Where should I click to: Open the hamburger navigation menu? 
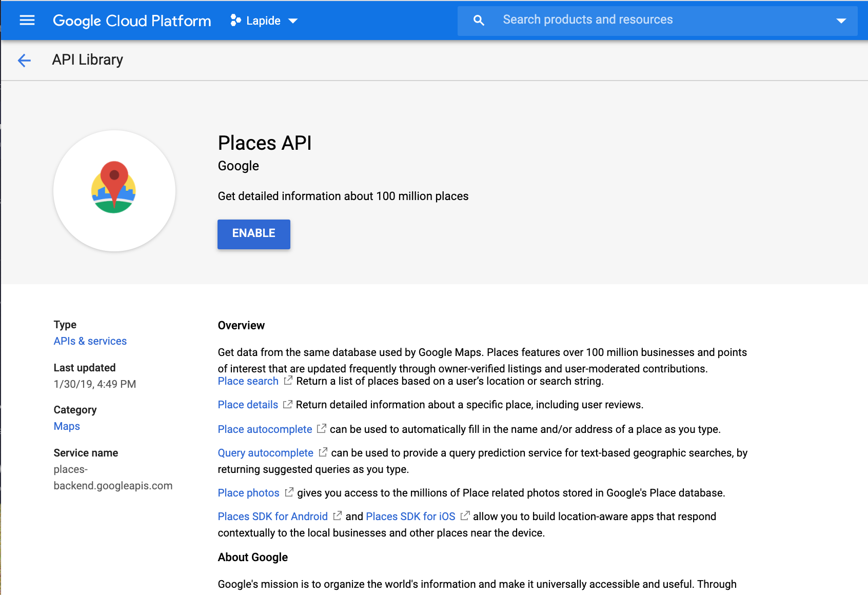pyautogui.click(x=27, y=21)
